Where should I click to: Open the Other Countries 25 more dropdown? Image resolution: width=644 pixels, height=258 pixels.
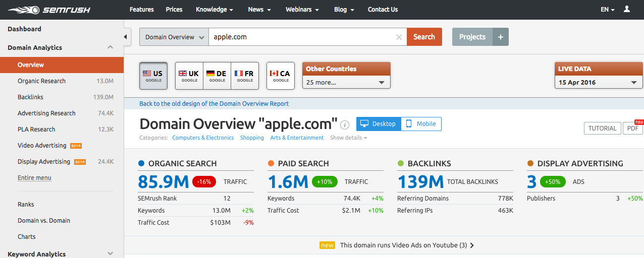(346, 82)
